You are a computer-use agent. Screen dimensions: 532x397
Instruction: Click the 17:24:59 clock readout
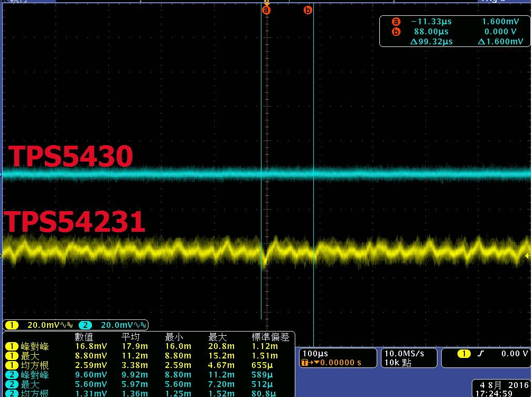click(494, 394)
